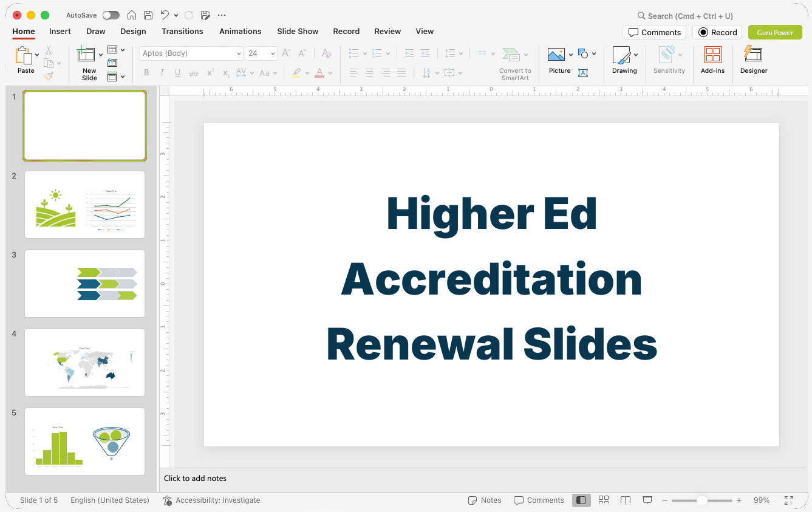Clear all formatting with the eraser A icon
Screen dimensions: 812x512
pyautogui.click(x=326, y=53)
